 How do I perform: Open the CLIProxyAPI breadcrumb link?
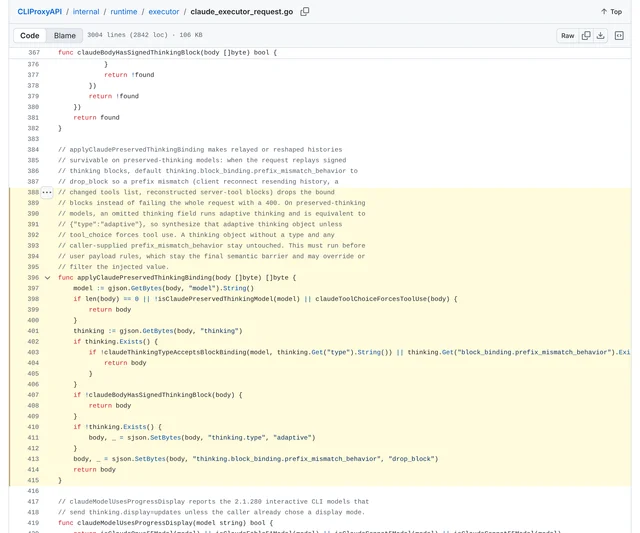[40, 12]
